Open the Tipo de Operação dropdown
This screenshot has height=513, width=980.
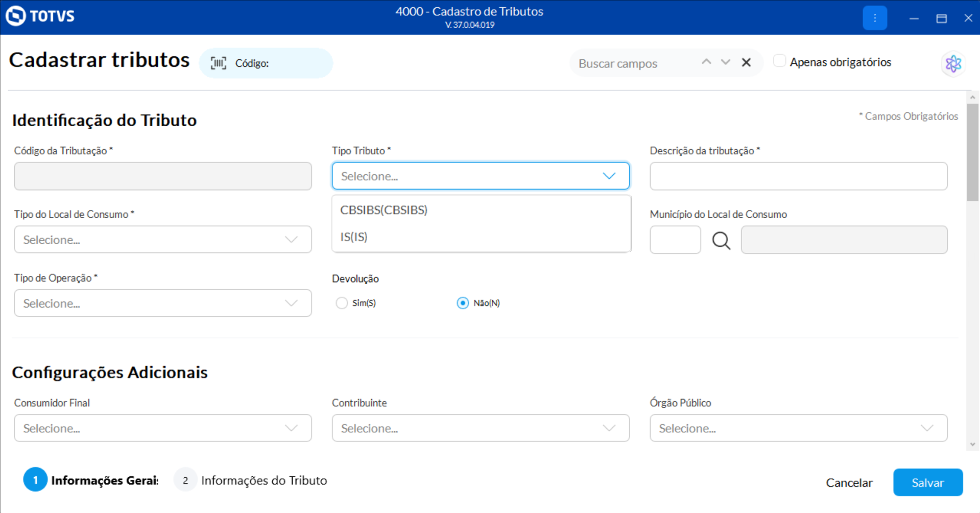(163, 303)
